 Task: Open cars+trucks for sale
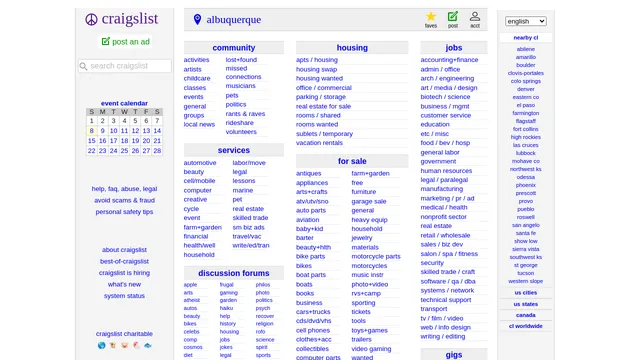[x=313, y=312]
